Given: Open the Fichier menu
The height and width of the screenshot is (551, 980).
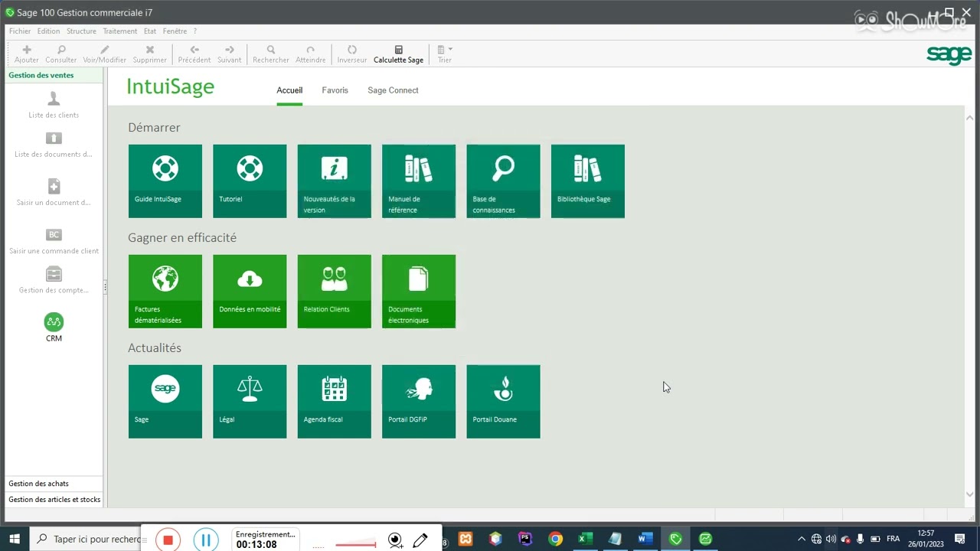Looking at the screenshot, I should (x=20, y=31).
